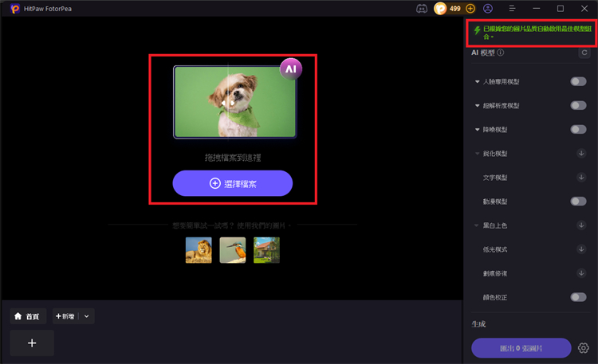Click the 拖拽檔案到這裡 drop text
Image resolution: width=598 pixels, height=364 pixels.
coord(233,158)
